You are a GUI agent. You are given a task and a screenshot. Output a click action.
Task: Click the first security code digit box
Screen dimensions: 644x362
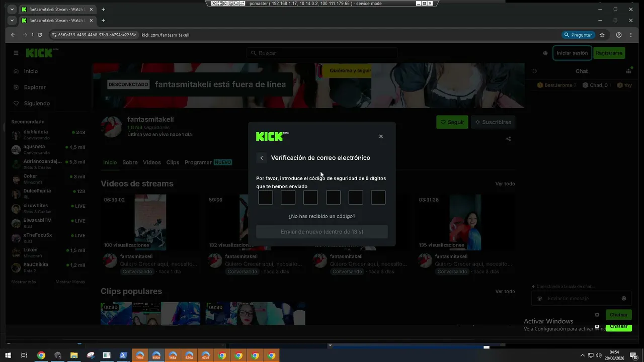click(x=266, y=198)
